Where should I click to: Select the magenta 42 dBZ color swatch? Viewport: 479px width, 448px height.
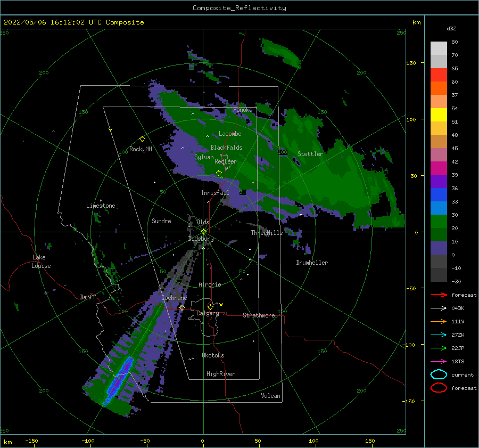(439, 168)
